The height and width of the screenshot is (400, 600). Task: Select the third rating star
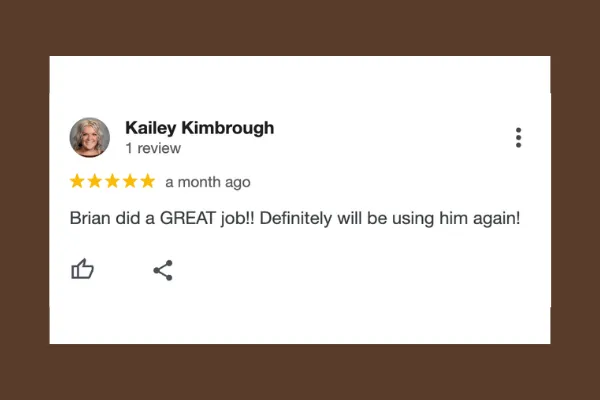[112, 181]
